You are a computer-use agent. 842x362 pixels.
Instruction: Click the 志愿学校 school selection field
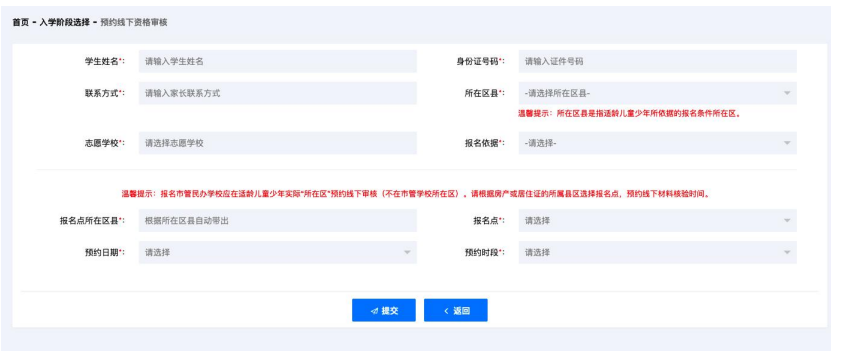(x=278, y=143)
